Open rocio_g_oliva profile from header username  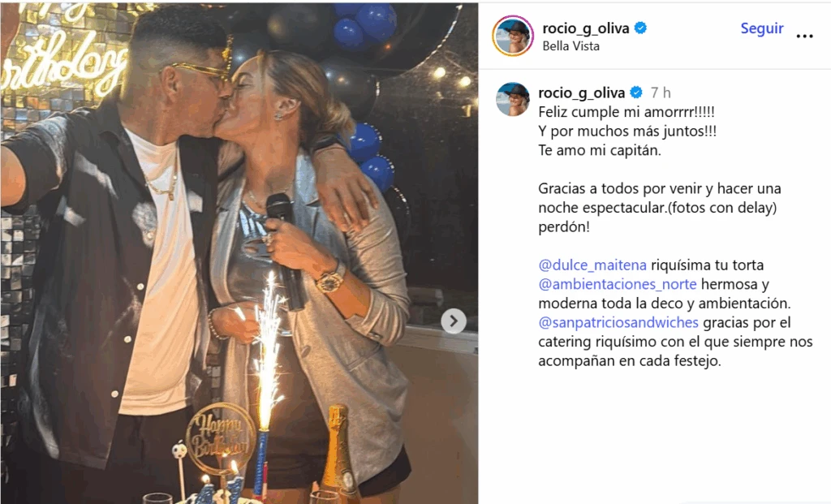586,28
